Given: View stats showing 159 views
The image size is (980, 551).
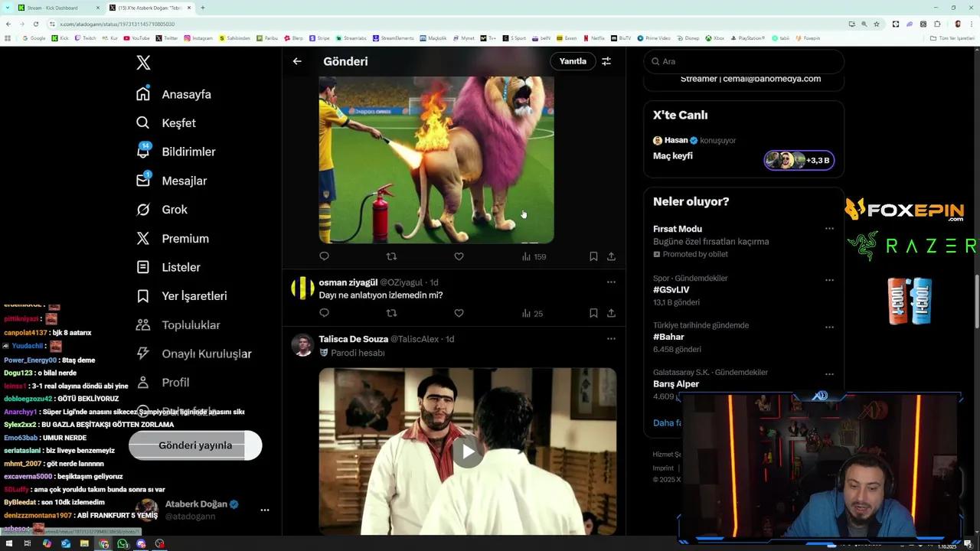Looking at the screenshot, I should click(x=534, y=256).
